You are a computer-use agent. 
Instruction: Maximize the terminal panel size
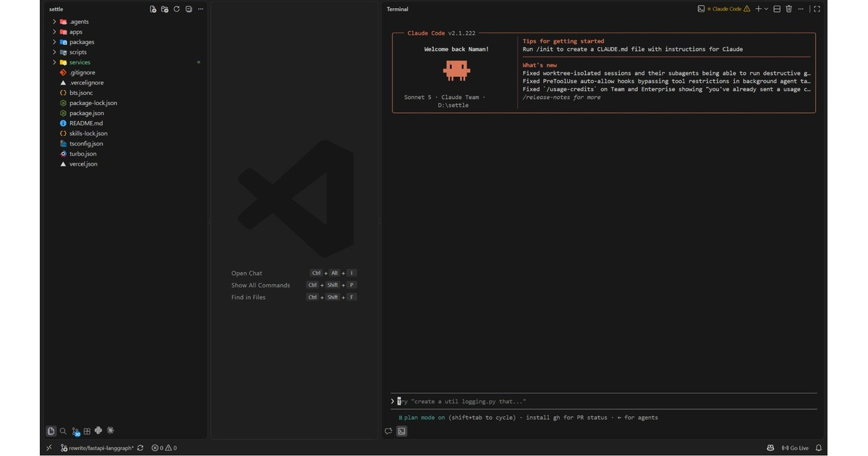pos(817,9)
